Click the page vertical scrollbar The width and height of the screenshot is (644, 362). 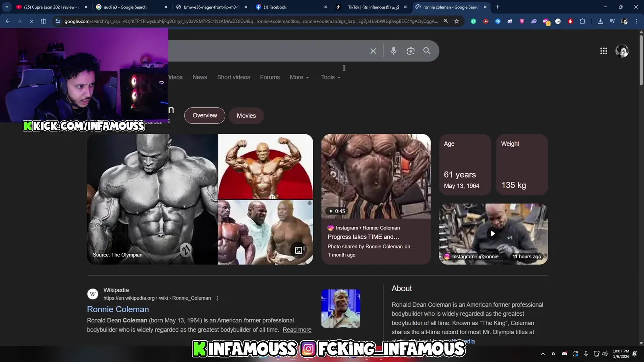(x=641, y=60)
